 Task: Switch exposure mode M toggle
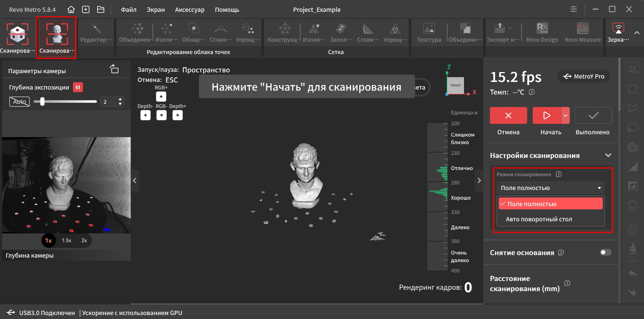[x=78, y=87]
